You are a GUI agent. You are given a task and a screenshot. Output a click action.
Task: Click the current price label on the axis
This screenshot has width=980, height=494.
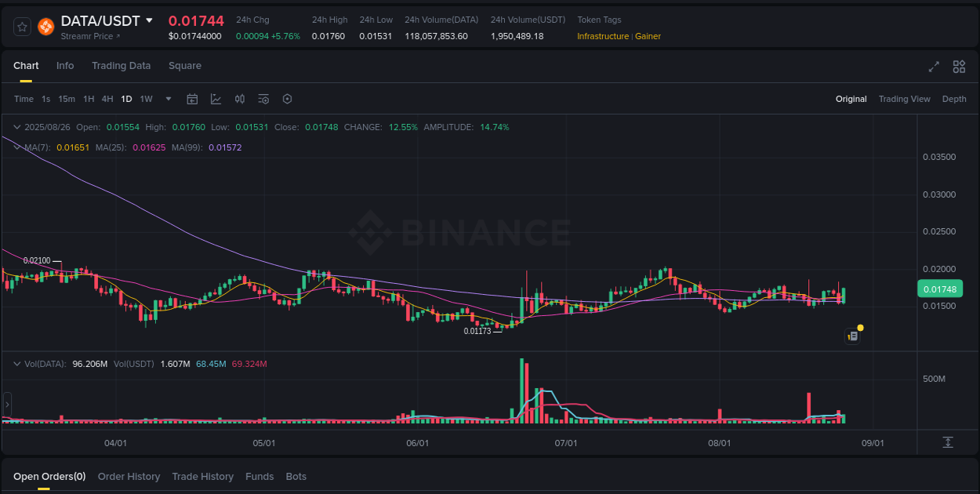(940, 289)
